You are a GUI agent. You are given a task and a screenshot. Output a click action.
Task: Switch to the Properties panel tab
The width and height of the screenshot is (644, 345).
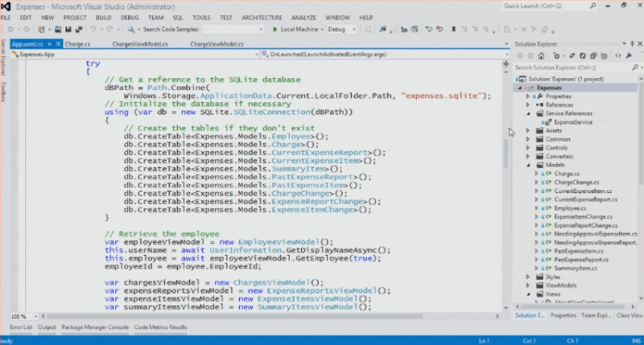point(563,315)
